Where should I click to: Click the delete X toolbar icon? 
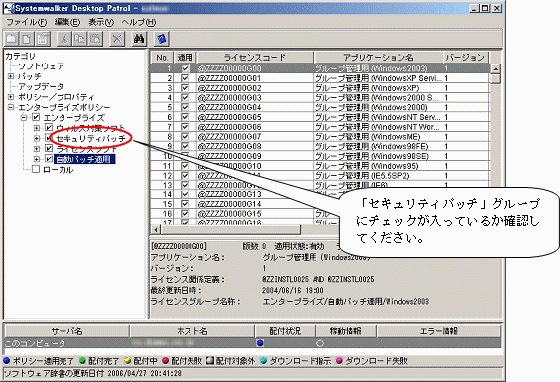coord(117,39)
